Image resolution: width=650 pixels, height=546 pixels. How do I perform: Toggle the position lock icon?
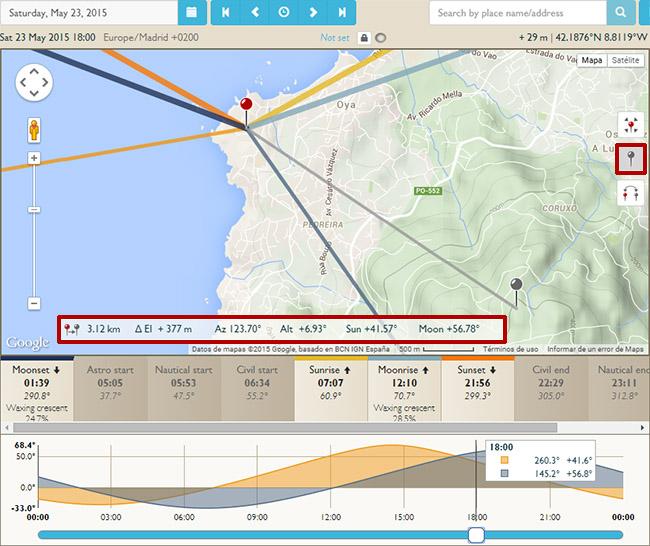(x=364, y=38)
